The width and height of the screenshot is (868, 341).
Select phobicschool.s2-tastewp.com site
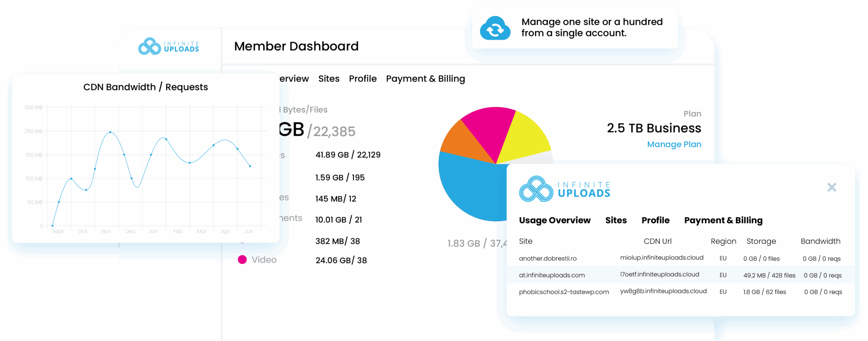click(x=564, y=292)
